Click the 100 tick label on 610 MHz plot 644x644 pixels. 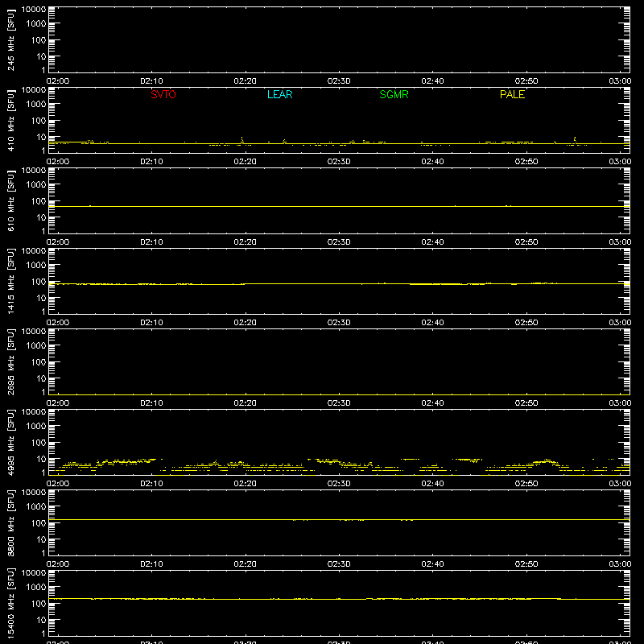coord(39,201)
